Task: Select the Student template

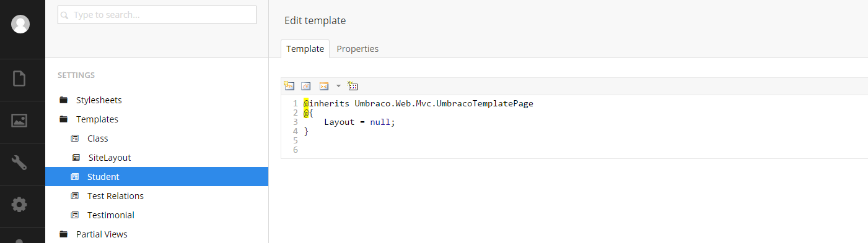Action: click(x=157, y=176)
